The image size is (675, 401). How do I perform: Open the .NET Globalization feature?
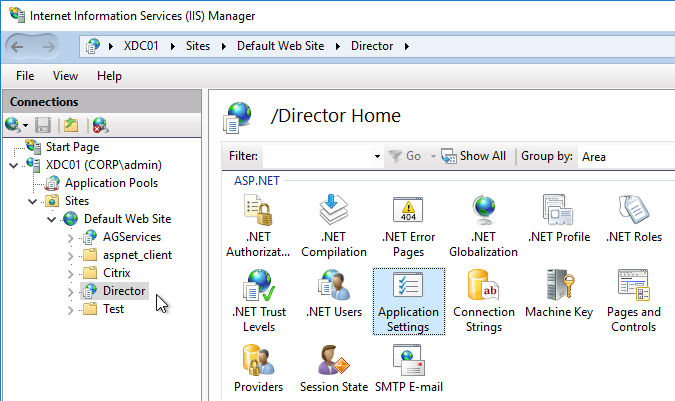point(483,225)
